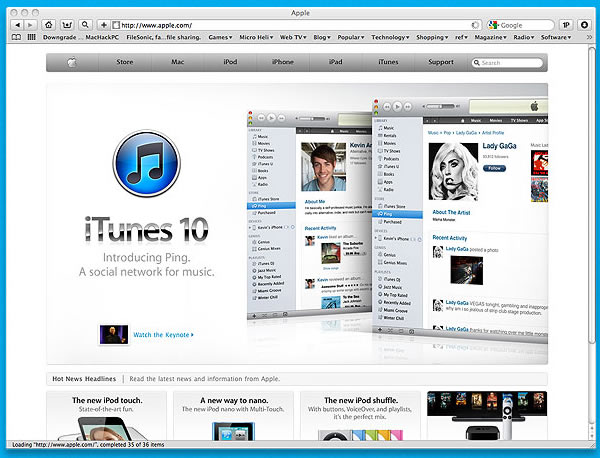Open the Home page toolbar button
This screenshot has width=600, height=458.
pos(48,25)
